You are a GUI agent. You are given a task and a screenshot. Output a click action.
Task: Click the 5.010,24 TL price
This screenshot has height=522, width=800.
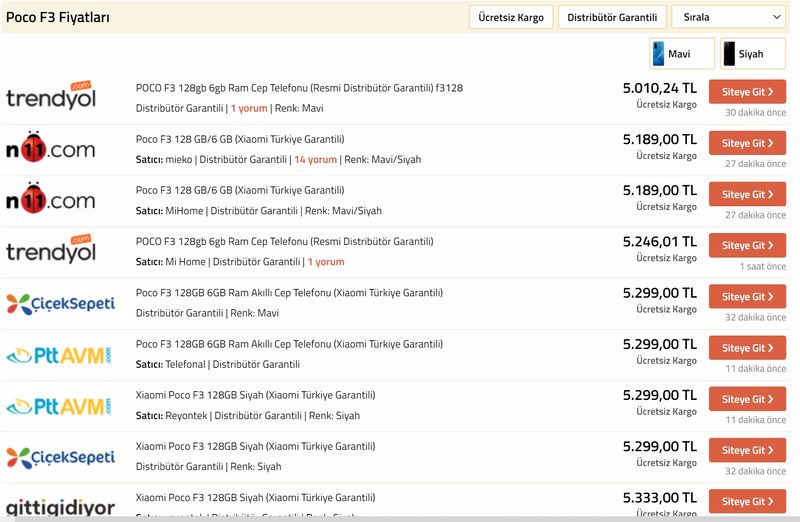point(659,88)
